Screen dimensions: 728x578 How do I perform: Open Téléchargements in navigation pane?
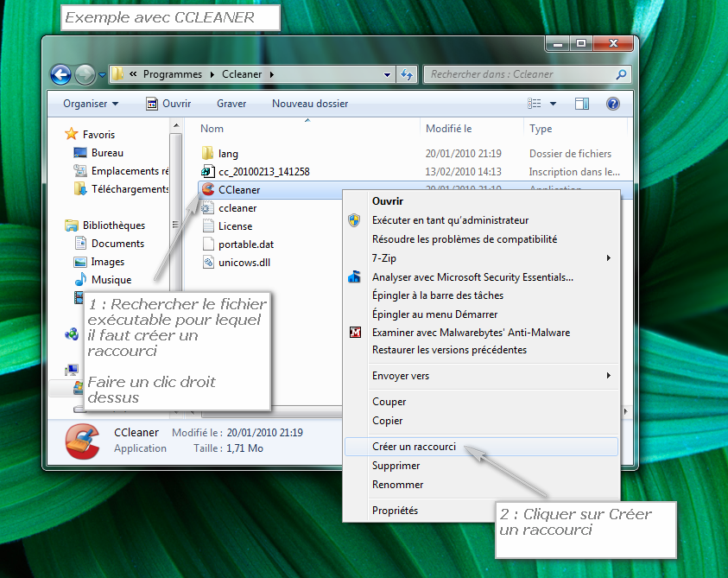[122, 189]
